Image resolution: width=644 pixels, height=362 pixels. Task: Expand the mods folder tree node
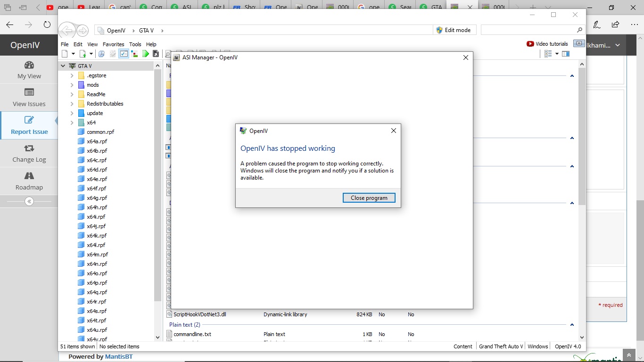72,85
